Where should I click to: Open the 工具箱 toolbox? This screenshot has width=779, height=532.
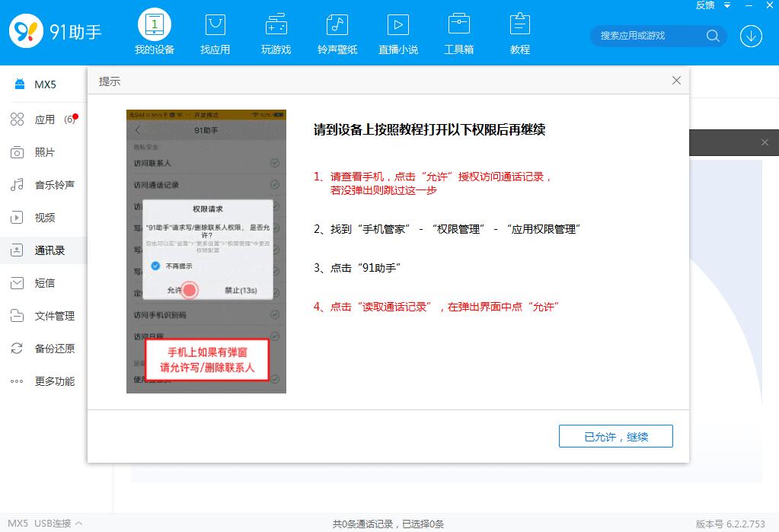pyautogui.click(x=458, y=30)
